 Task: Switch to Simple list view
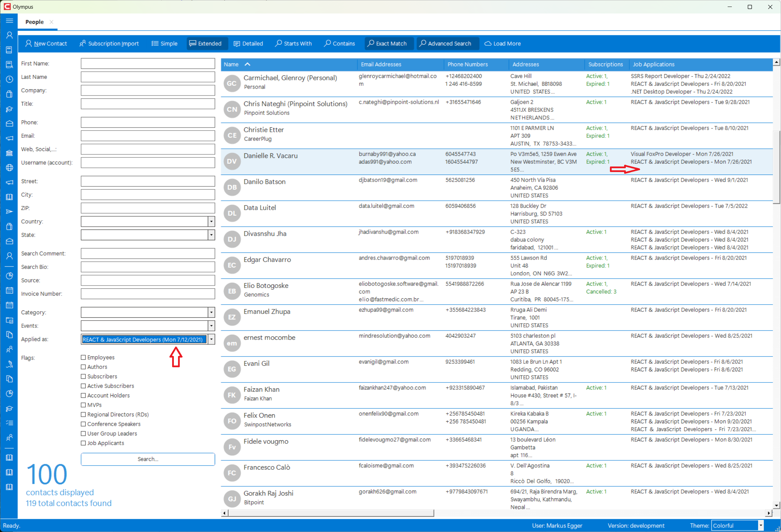pyautogui.click(x=165, y=44)
